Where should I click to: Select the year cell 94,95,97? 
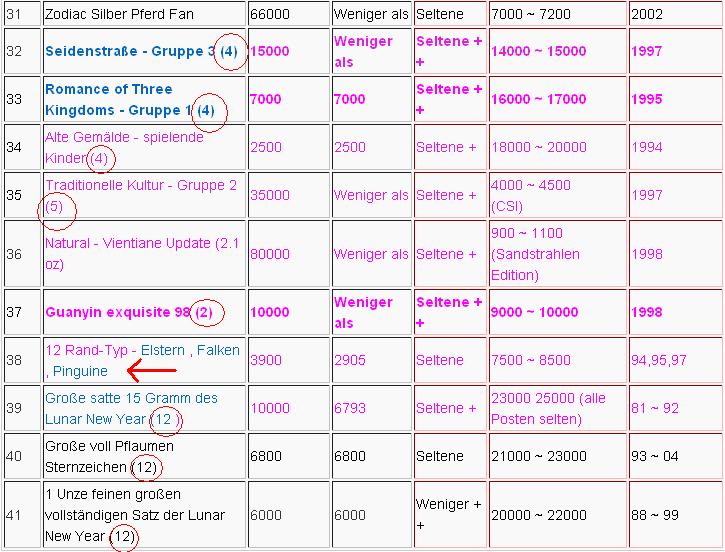tap(674, 360)
